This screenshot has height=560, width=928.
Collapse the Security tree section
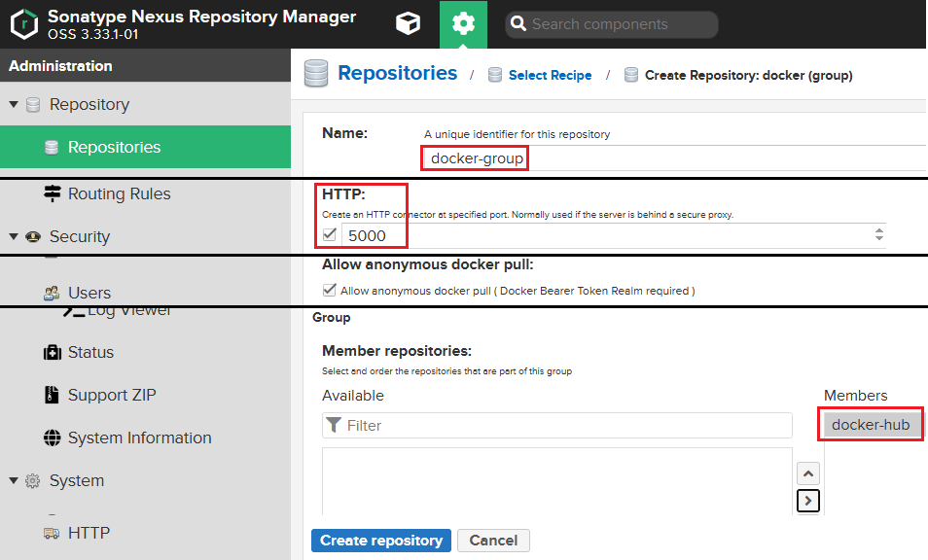pyautogui.click(x=14, y=236)
